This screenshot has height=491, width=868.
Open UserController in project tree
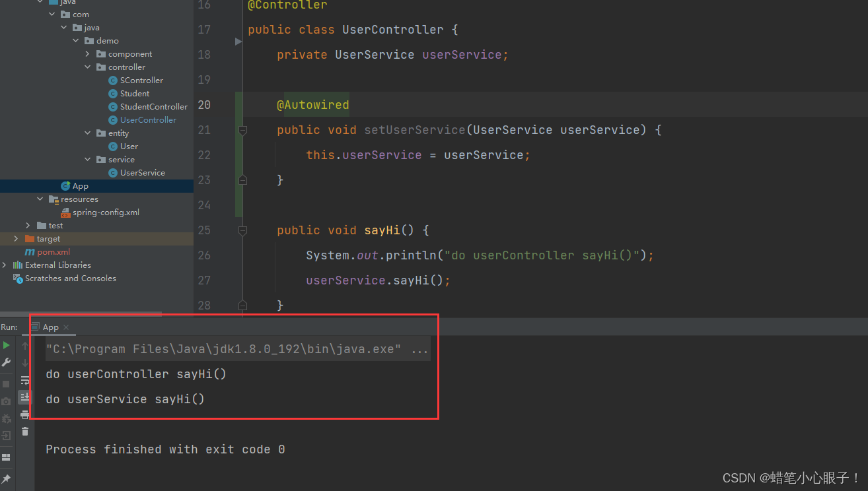(x=148, y=120)
